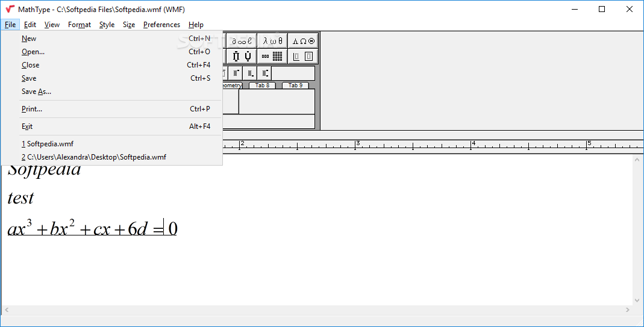Open the boxes templates palette
The image size is (644, 327).
[x=303, y=56]
